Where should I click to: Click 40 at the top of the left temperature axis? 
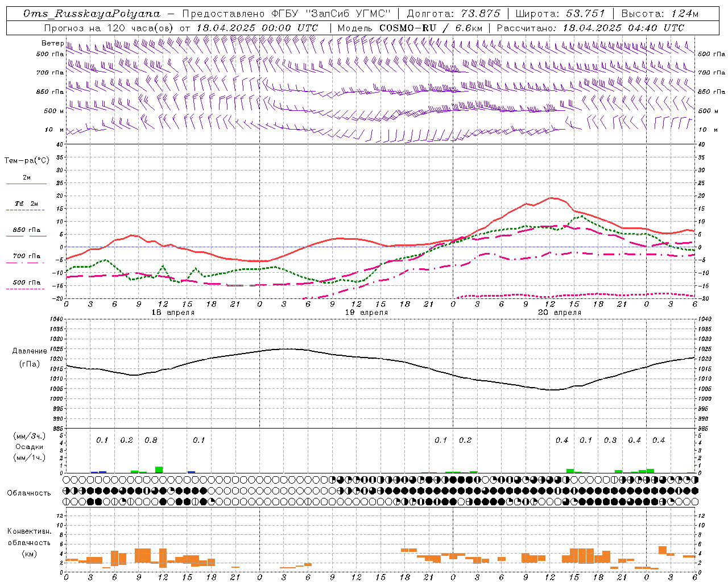point(60,144)
